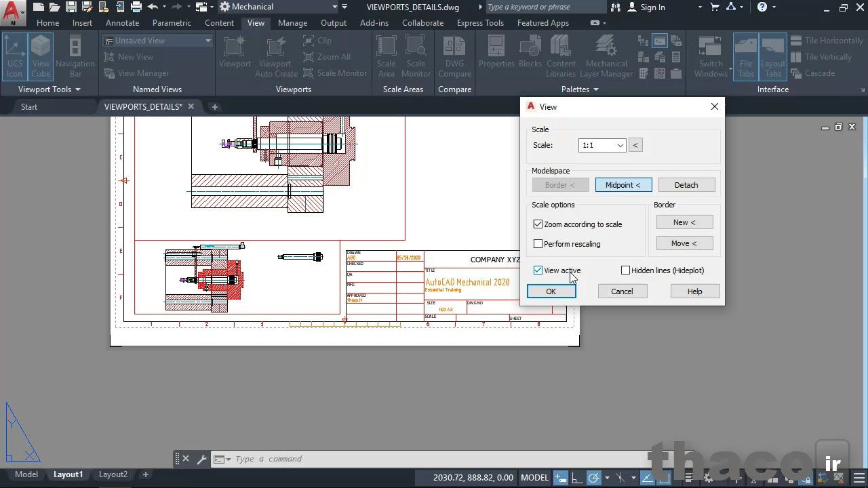Image resolution: width=868 pixels, height=488 pixels.
Task: Open the polar tracking settings arrow
Action: coord(607,477)
